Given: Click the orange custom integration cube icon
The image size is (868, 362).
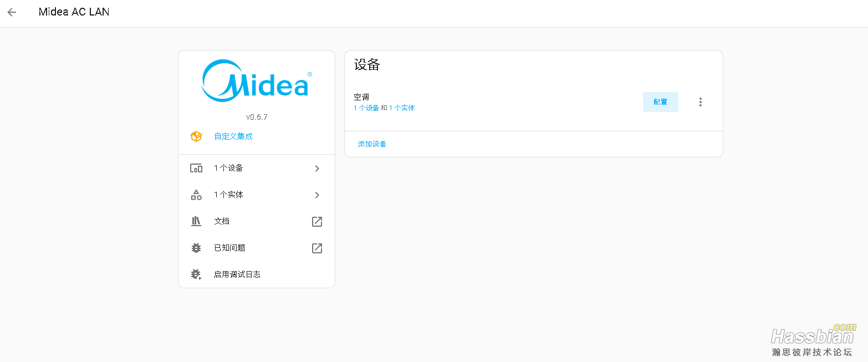Looking at the screenshot, I should point(196,136).
